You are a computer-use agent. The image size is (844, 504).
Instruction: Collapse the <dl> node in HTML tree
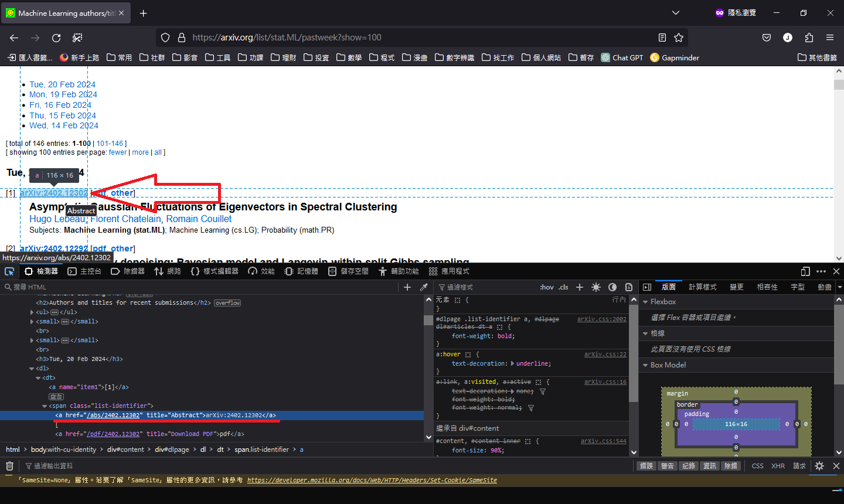click(32, 369)
